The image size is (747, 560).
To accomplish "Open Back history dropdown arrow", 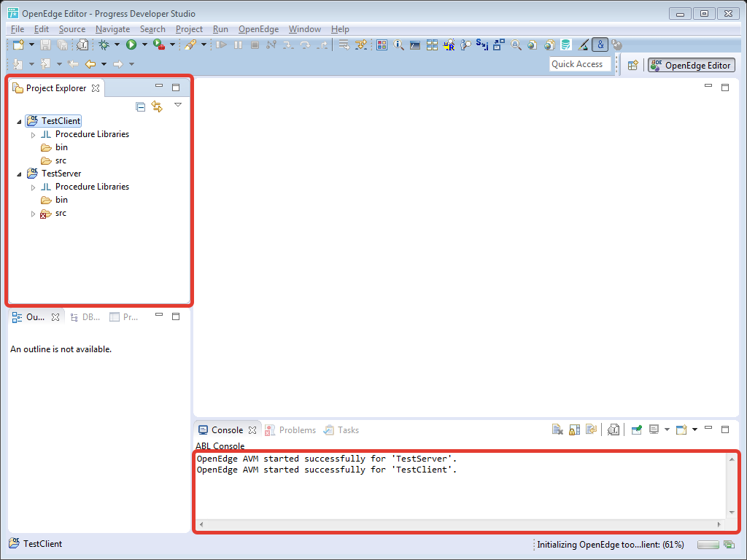I will point(104,64).
